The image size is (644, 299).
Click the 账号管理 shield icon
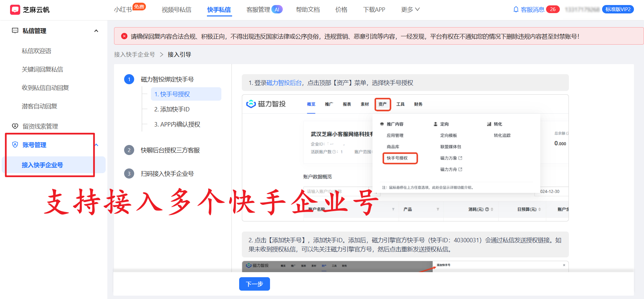(15, 145)
